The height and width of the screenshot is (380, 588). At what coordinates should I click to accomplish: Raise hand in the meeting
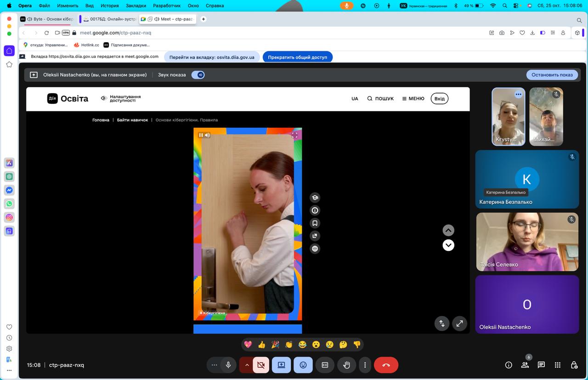click(346, 365)
